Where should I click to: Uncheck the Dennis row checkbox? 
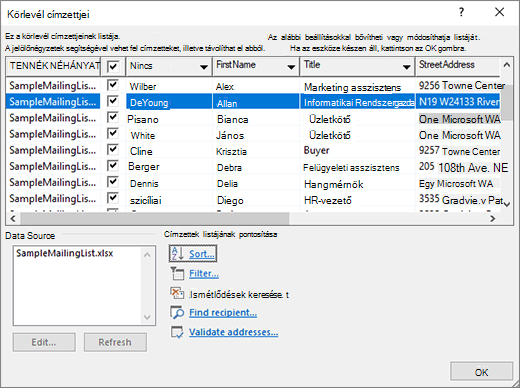(x=113, y=182)
